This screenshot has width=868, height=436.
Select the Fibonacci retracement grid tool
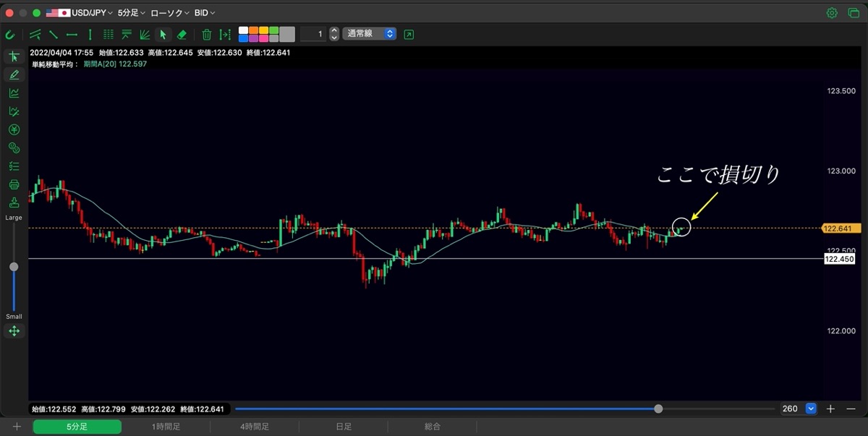(x=109, y=34)
